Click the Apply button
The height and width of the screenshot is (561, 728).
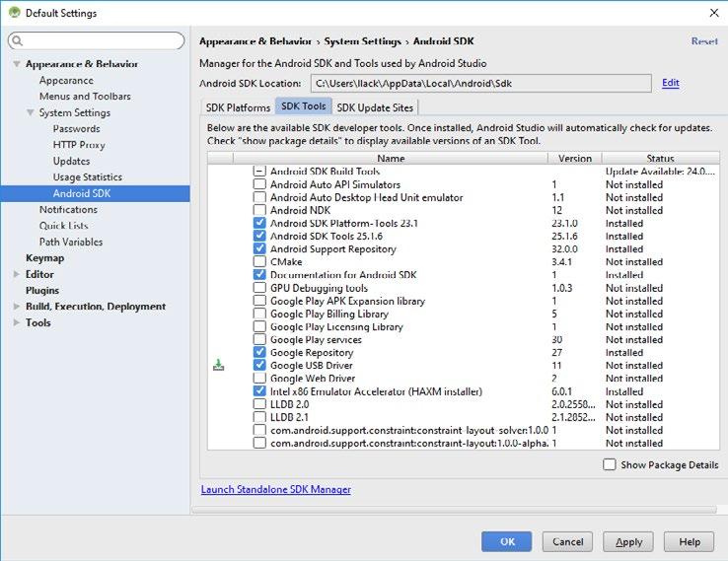(x=628, y=541)
